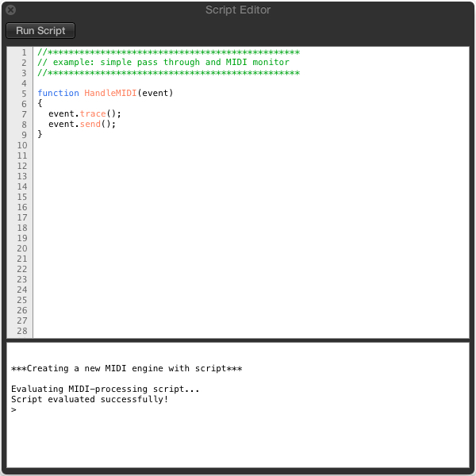Click the comment 'simple pass through and MIDI monitor'
Screen dimensions: 476x476
tap(171, 62)
